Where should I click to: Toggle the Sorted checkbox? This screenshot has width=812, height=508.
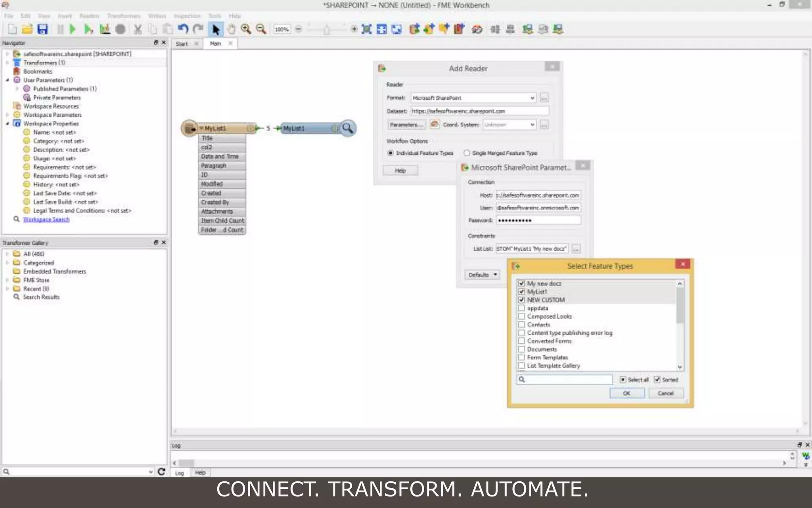point(657,380)
